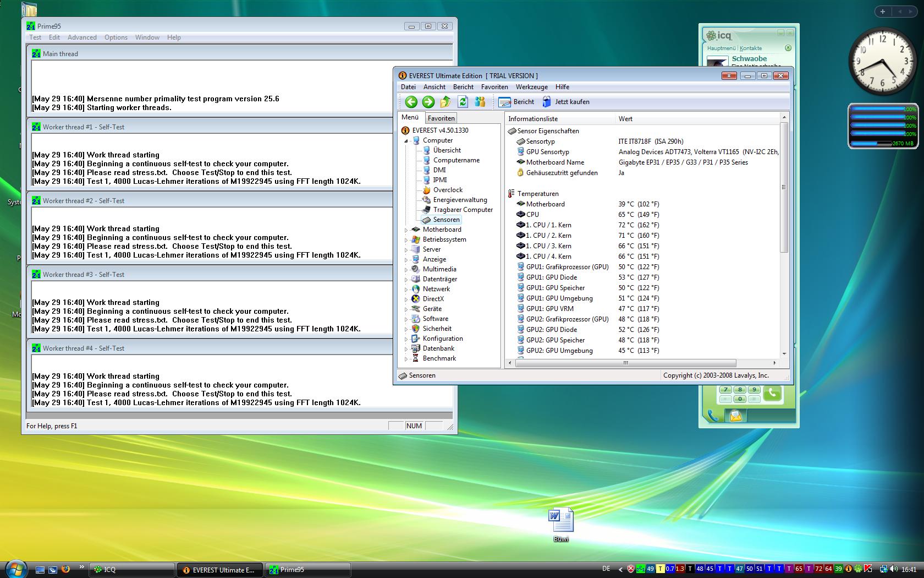Click the green forward arrow in EVEREST
The width and height of the screenshot is (924, 578).
click(x=428, y=102)
